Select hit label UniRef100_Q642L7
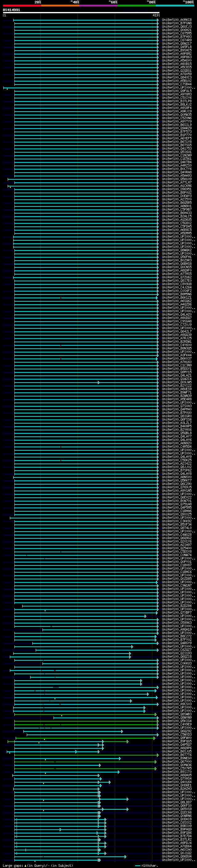 (176, 332)
